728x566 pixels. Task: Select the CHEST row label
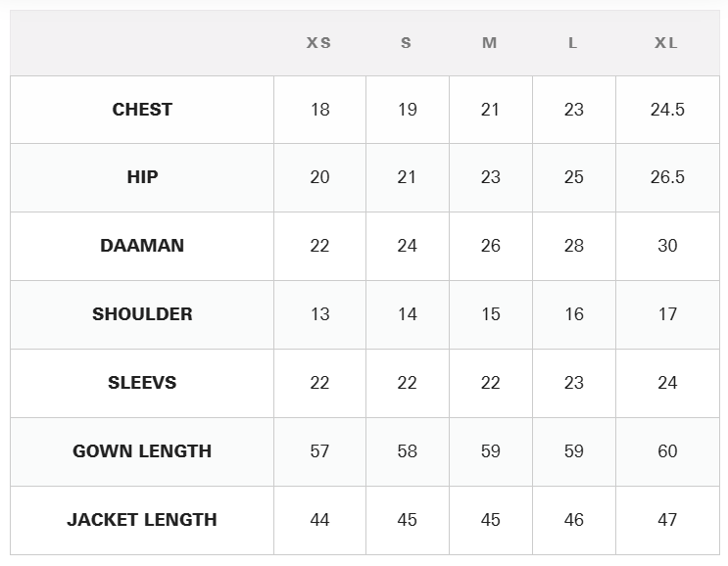coord(142,110)
